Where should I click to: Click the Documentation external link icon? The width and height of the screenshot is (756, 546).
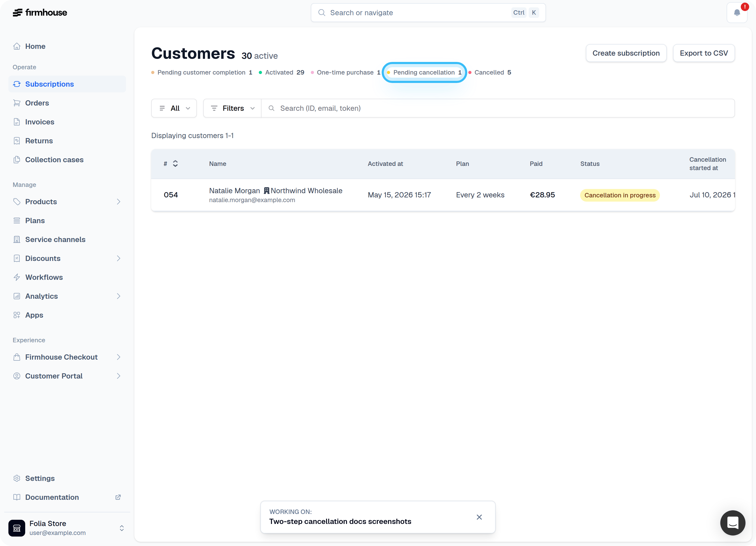pos(118,497)
